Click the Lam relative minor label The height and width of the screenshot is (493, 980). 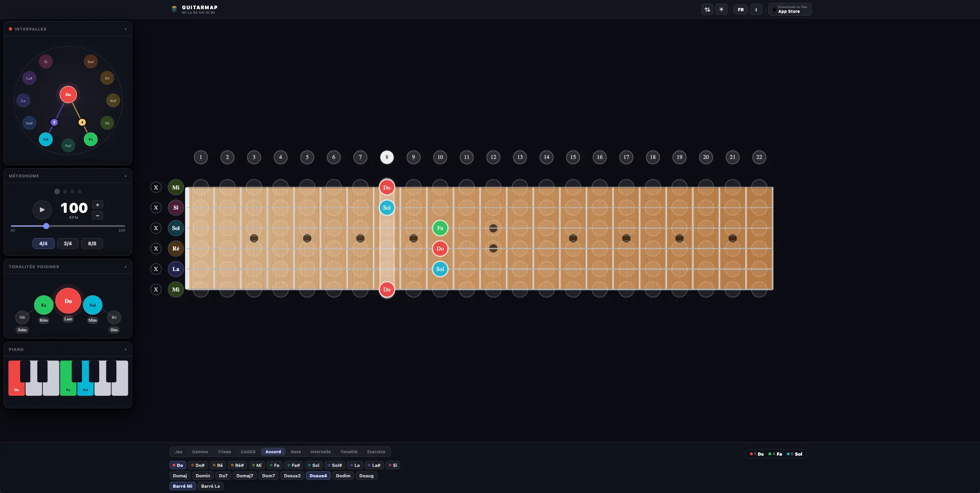coord(68,319)
